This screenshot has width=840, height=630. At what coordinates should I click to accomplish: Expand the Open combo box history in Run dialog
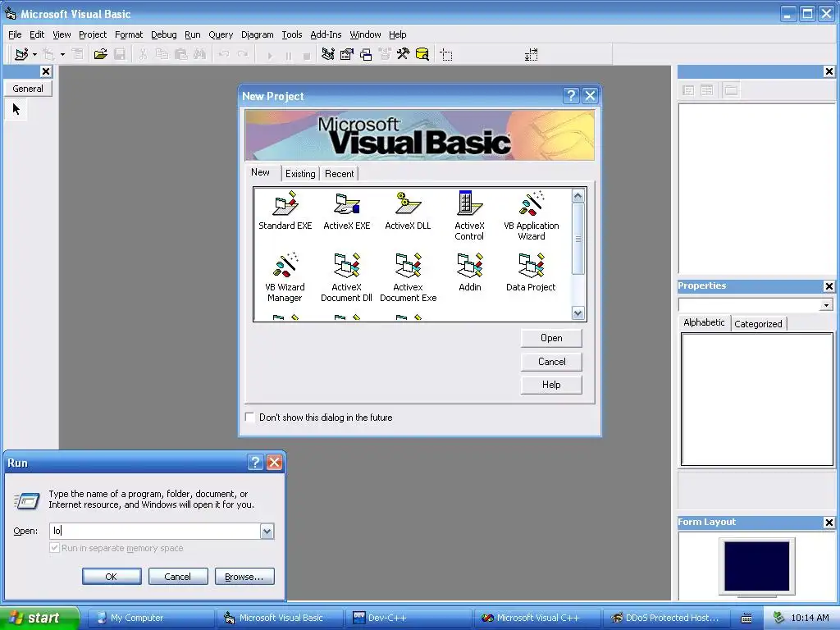267,531
